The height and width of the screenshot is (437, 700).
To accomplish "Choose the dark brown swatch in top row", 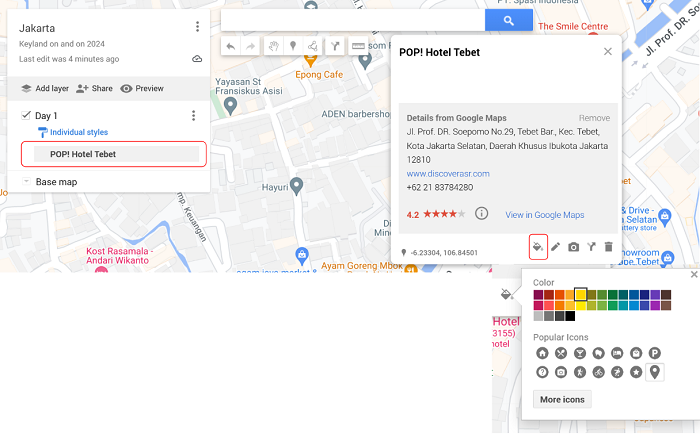I will click(666, 295).
